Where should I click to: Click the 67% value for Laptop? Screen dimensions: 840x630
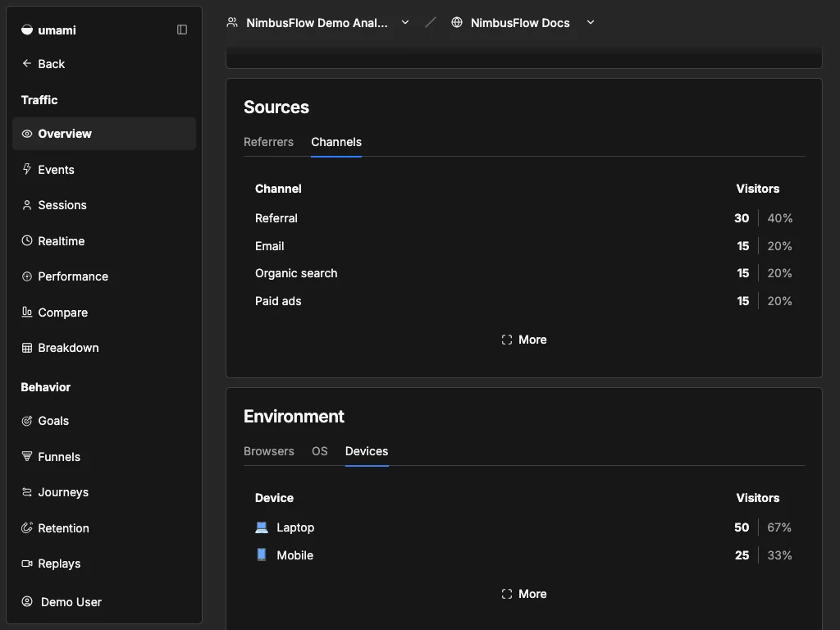(x=779, y=527)
